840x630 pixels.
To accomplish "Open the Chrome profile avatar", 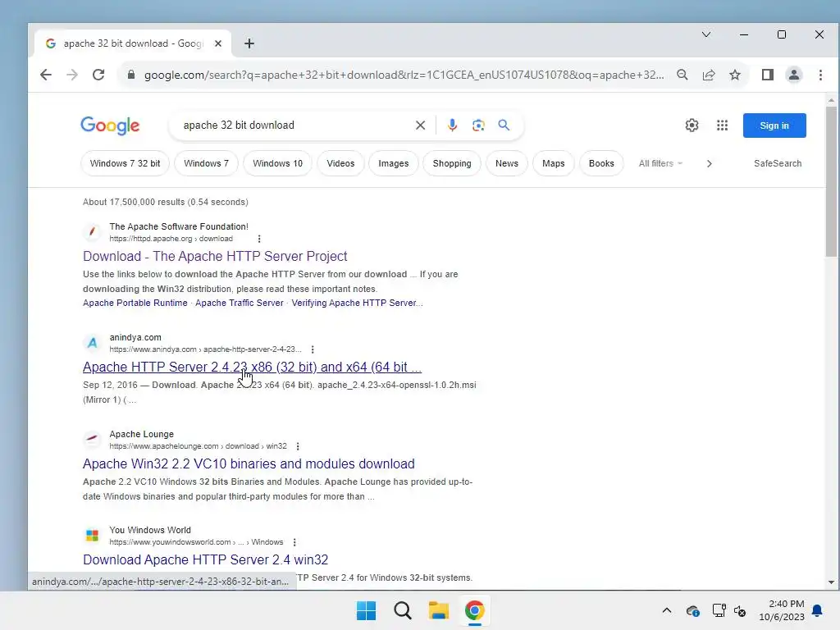I will [794, 75].
